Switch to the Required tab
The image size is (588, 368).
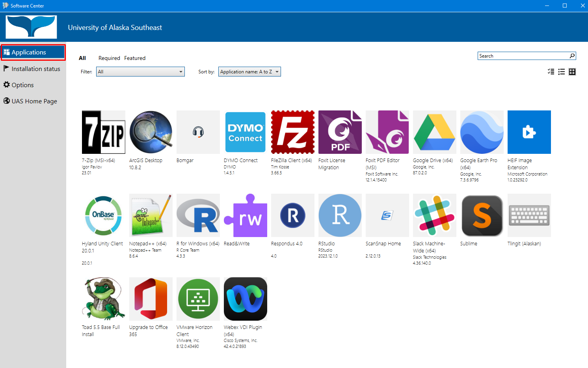[x=109, y=58]
